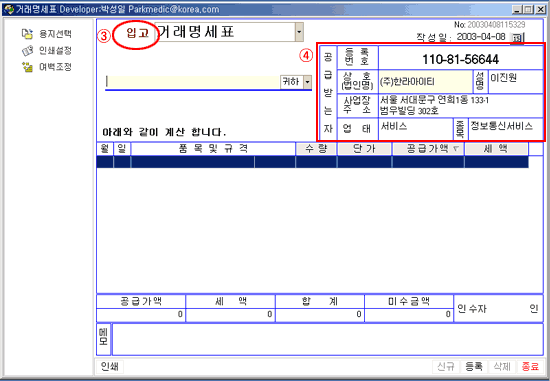Expand the 귀하 honorific dropdown arrow
This screenshot has height=381, width=550.
pyautogui.click(x=307, y=82)
